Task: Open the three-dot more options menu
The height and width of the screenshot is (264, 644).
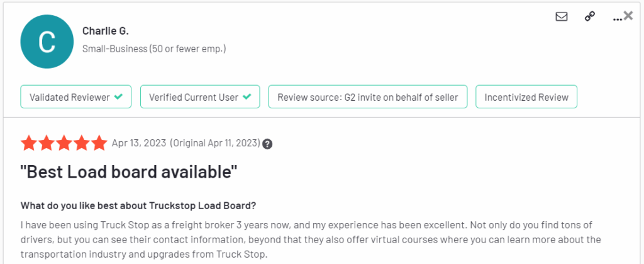Action: [x=616, y=18]
